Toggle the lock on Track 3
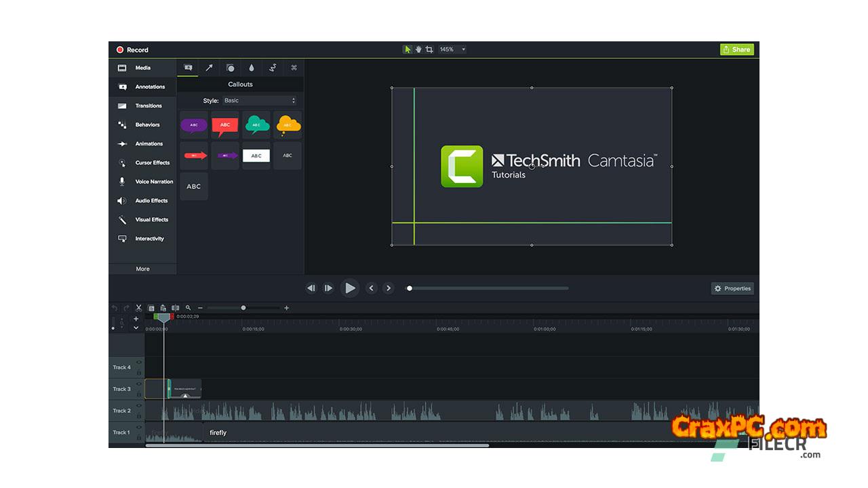868x488 pixels. click(139, 394)
